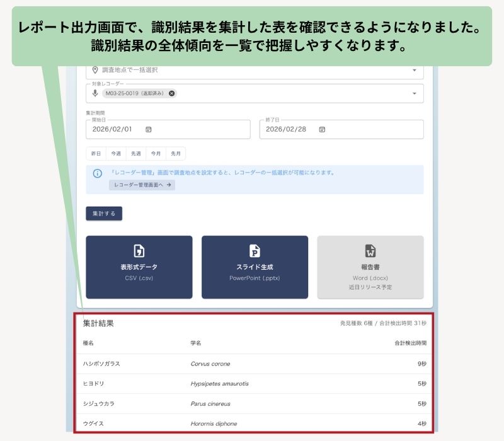
Task: Select the 先週 quick range
Action: pyautogui.click(x=136, y=153)
